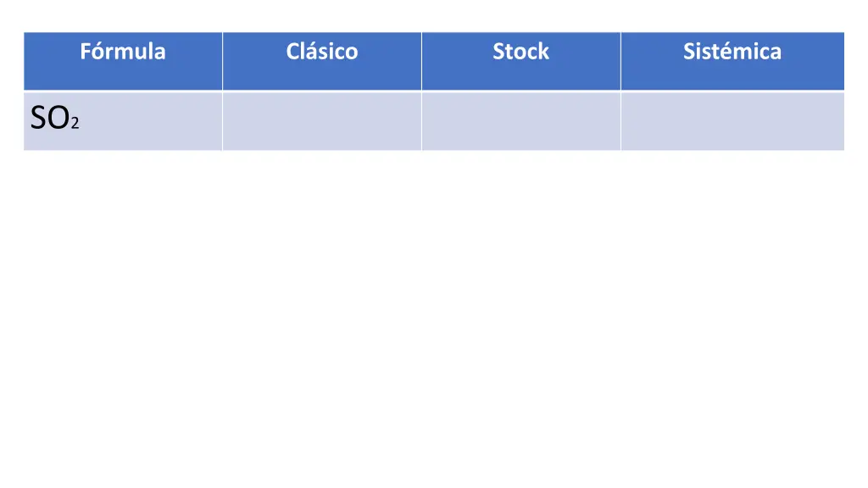Click the divider between Clásico and Stock headers
868x488 pixels.
point(422,61)
